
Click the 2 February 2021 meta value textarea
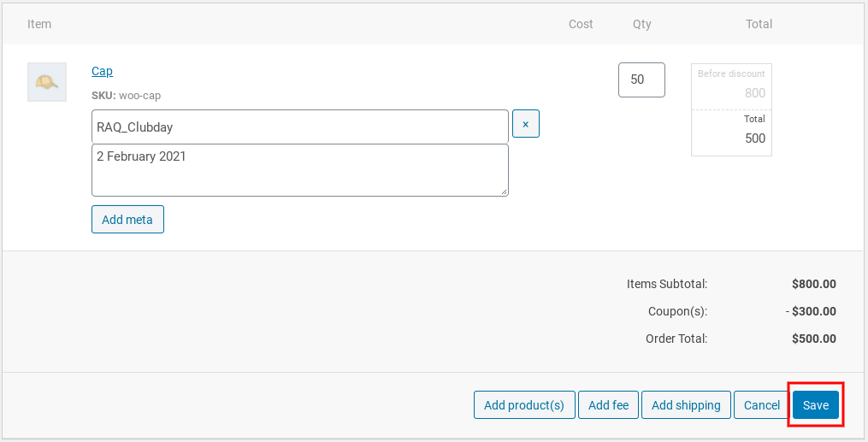coord(299,170)
